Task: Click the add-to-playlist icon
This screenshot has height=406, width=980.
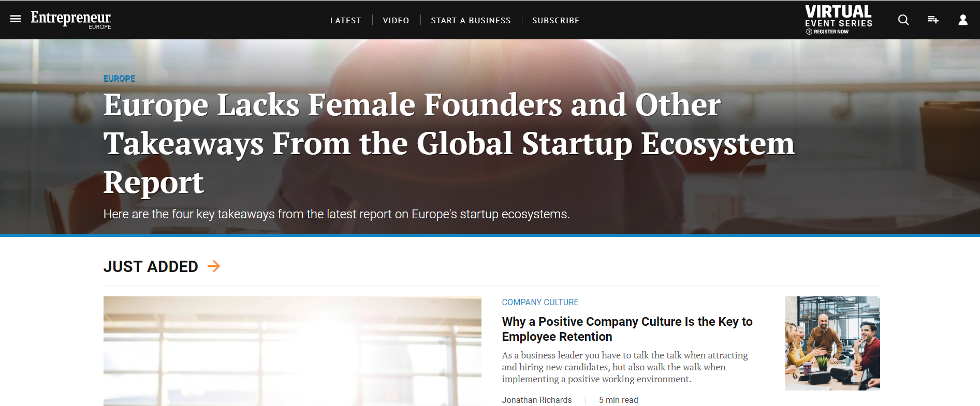Action: pos(933,20)
